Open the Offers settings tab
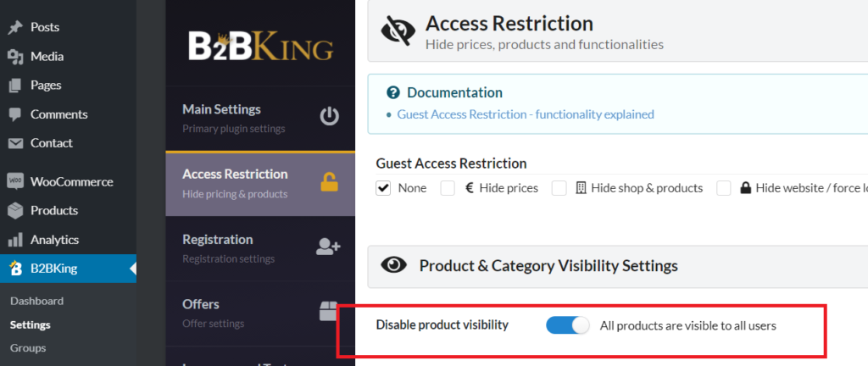Image resolution: width=868 pixels, height=366 pixels. [x=260, y=313]
